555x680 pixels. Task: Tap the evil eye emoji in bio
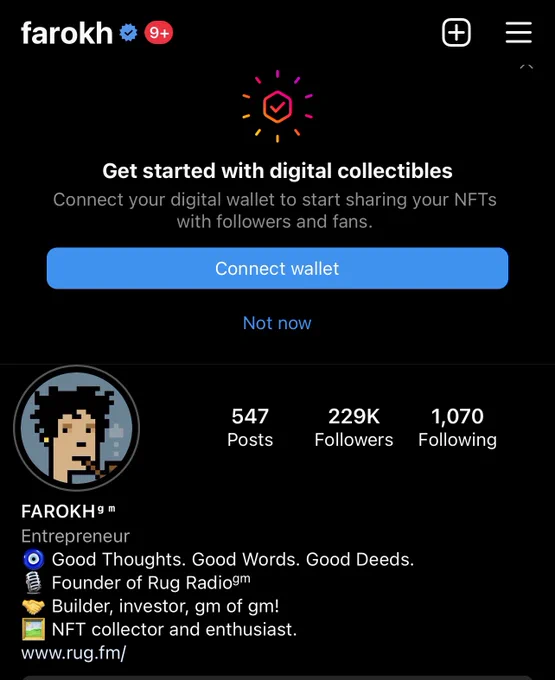33,559
